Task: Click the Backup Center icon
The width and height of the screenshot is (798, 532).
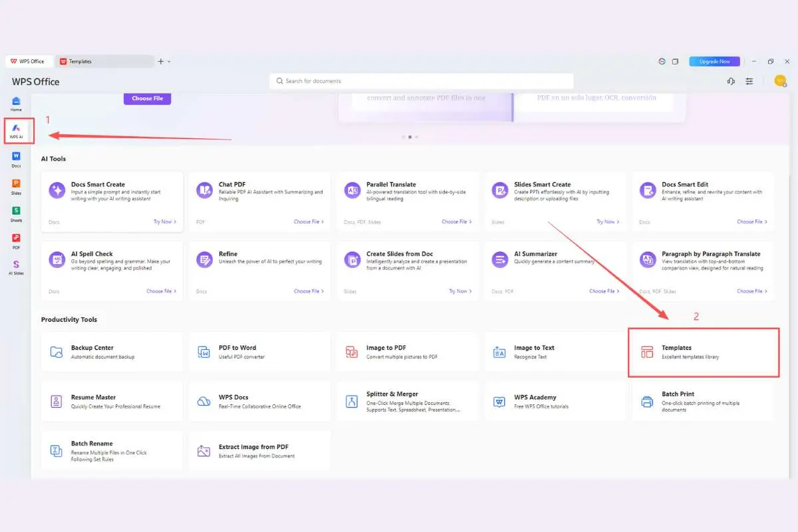Action: (57, 352)
